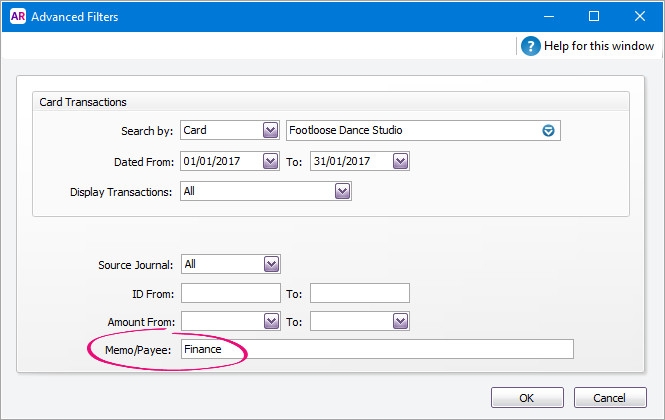Screen dimensions: 665x420
Task: Expand the Amount From dropdown arrow
Action: (x=270, y=321)
